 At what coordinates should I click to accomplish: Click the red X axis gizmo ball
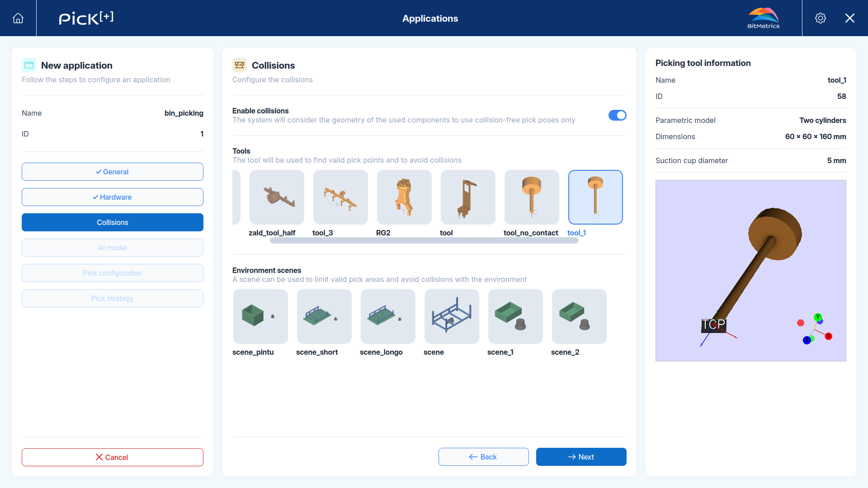tap(829, 336)
